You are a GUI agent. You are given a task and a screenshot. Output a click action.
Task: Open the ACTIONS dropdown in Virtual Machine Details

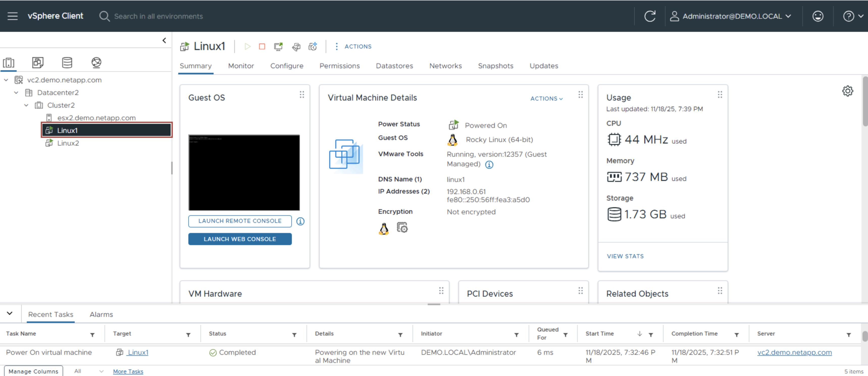pos(546,99)
